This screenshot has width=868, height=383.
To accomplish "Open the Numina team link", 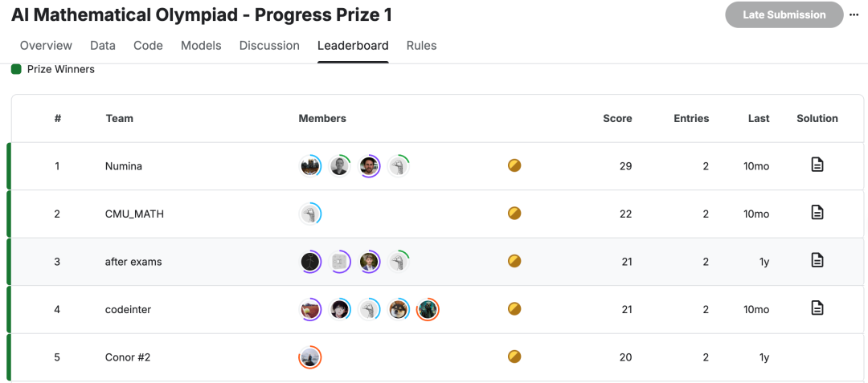I will tap(124, 166).
